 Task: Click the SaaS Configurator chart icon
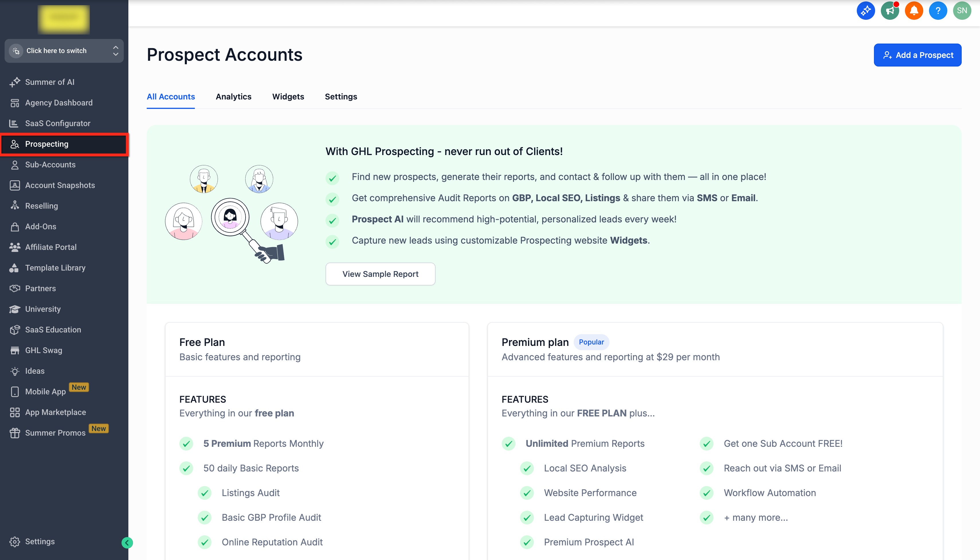pyautogui.click(x=14, y=124)
